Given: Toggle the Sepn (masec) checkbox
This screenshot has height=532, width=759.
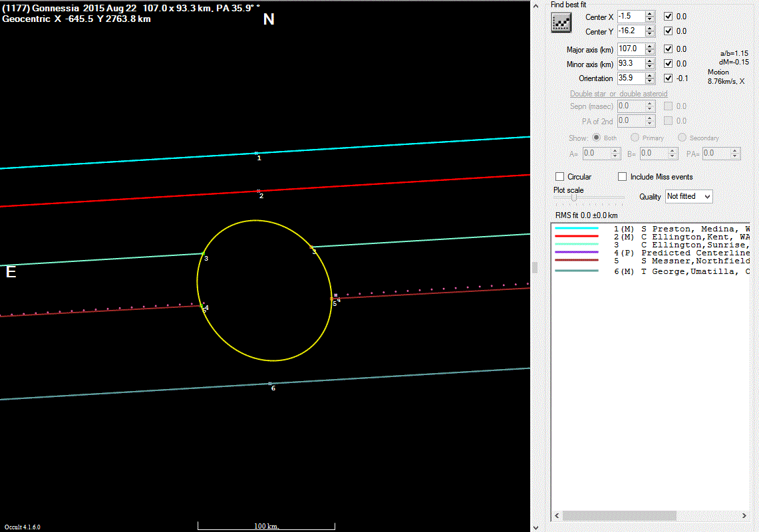Looking at the screenshot, I should pos(668,106).
